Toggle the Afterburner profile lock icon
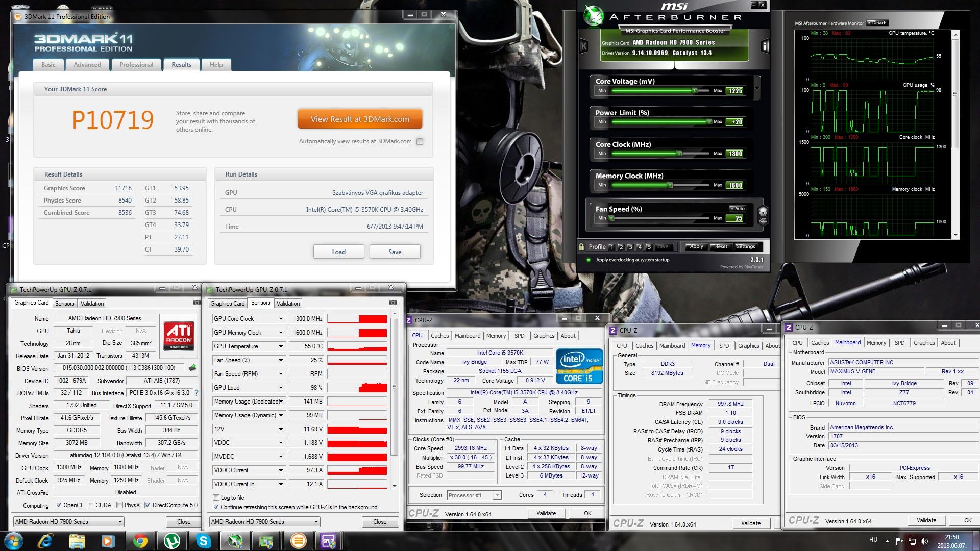 pyautogui.click(x=581, y=247)
